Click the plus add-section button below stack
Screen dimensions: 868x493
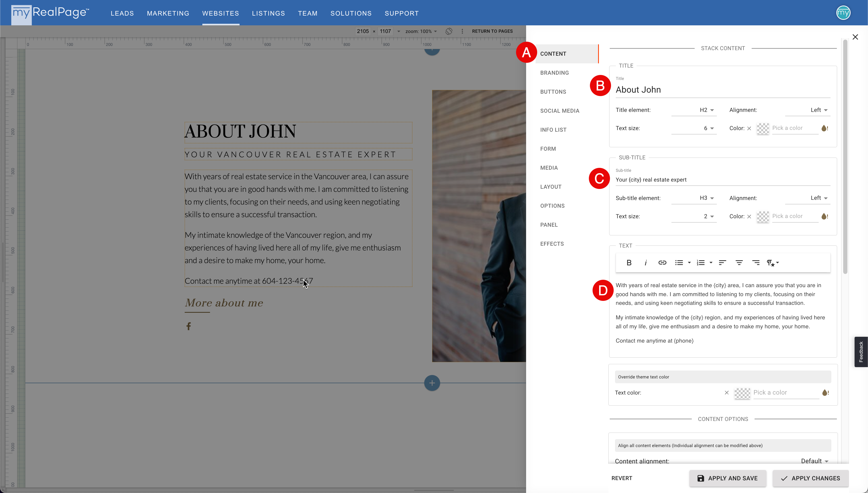(432, 383)
